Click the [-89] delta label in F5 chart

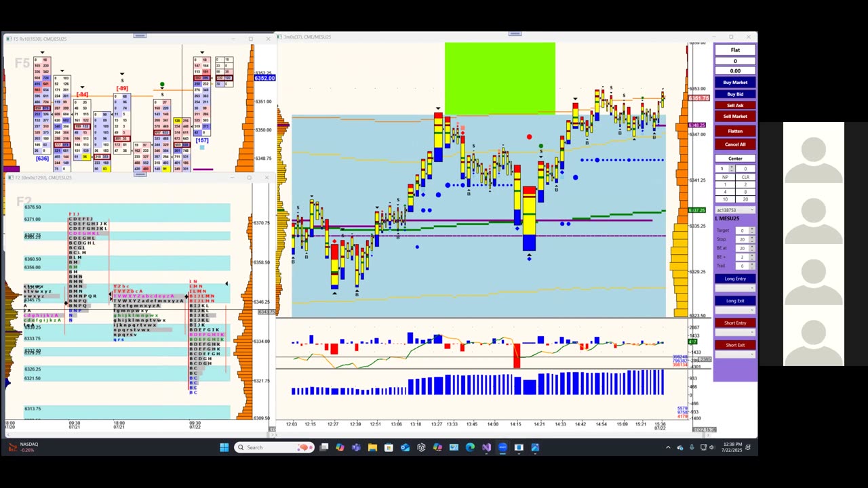click(122, 89)
